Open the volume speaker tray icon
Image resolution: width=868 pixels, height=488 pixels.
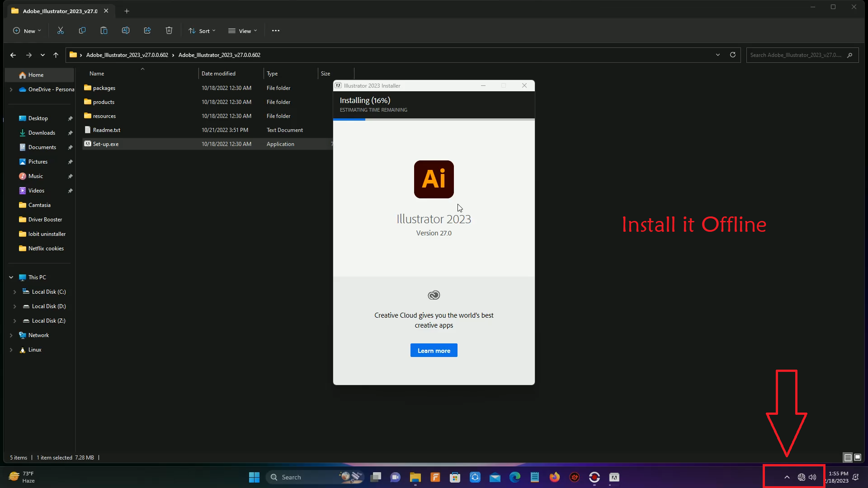click(813, 477)
